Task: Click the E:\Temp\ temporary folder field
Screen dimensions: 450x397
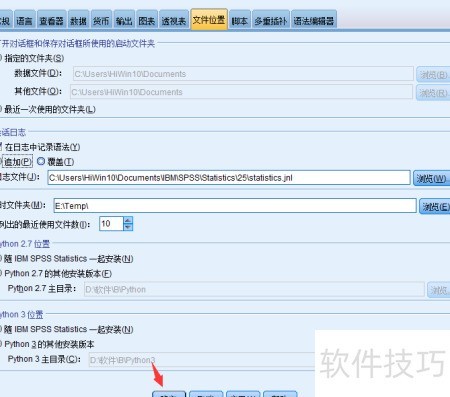Action: click(x=235, y=206)
